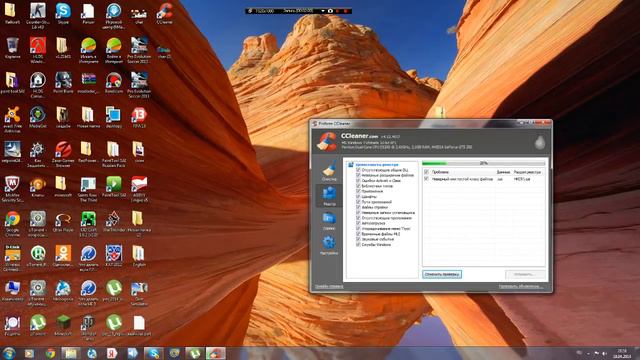640x360 pixels.
Task: Click Проверить обновления link in CCleaner
Action: click(x=521, y=287)
